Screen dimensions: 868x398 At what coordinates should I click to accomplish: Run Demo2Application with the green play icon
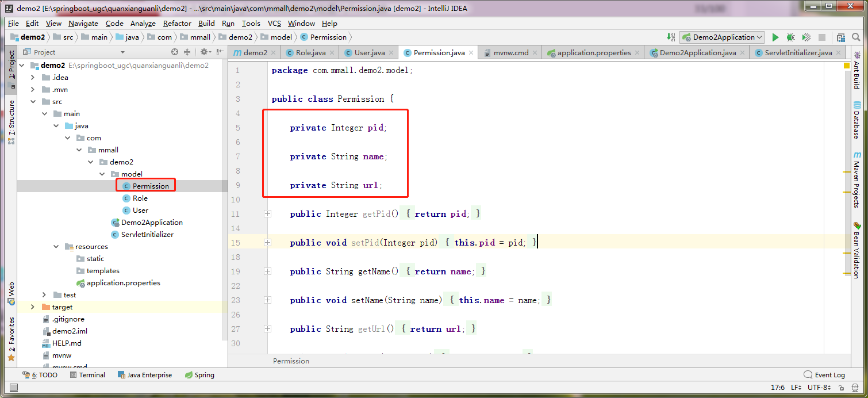tap(775, 37)
